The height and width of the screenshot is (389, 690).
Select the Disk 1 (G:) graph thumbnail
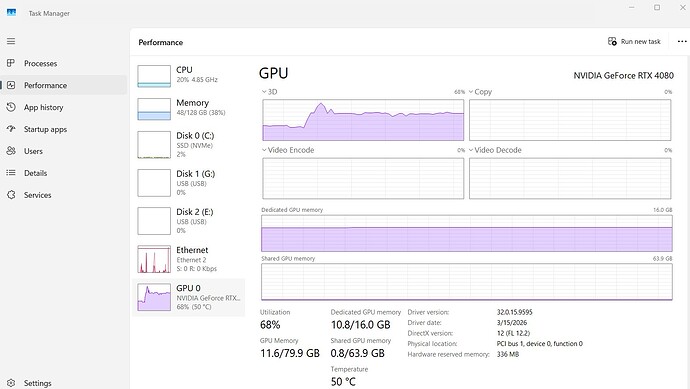(154, 183)
